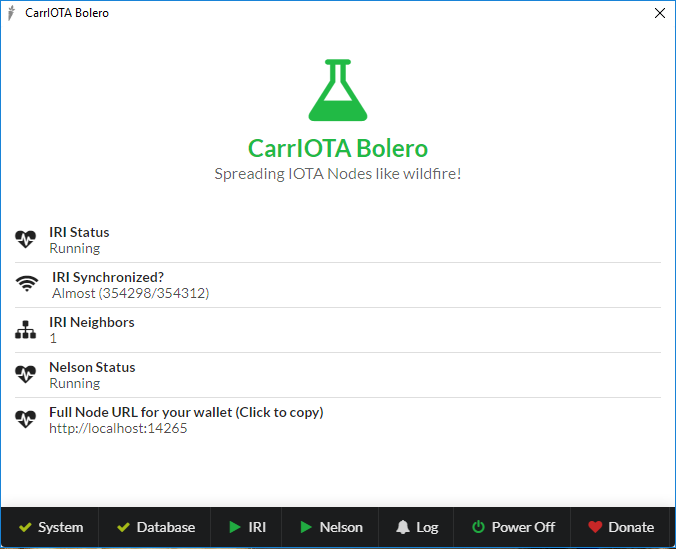This screenshot has width=676, height=549.
Task: Click the Almost (354298/354312) sync value
Action: point(131,293)
